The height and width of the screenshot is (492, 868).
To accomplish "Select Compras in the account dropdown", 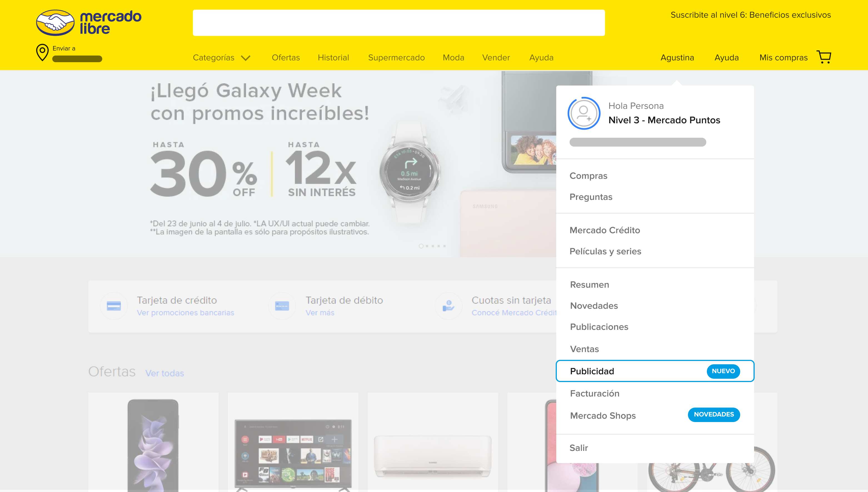I will [588, 176].
